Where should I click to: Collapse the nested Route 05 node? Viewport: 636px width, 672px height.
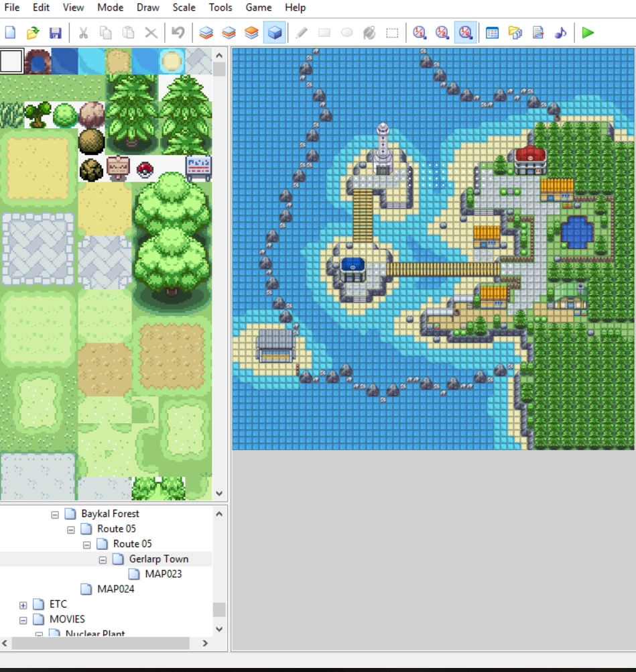point(86,545)
